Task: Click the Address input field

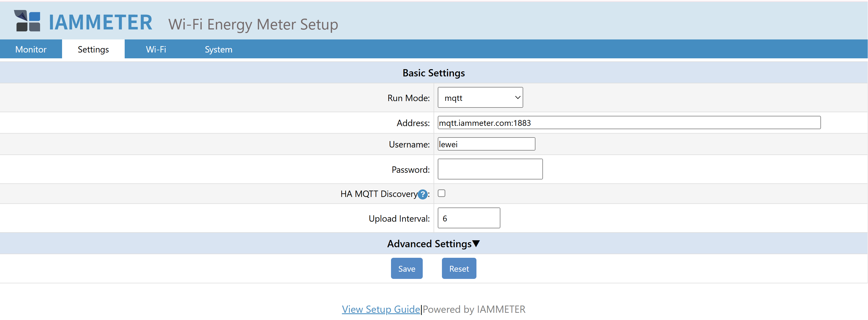Action: click(606, 122)
